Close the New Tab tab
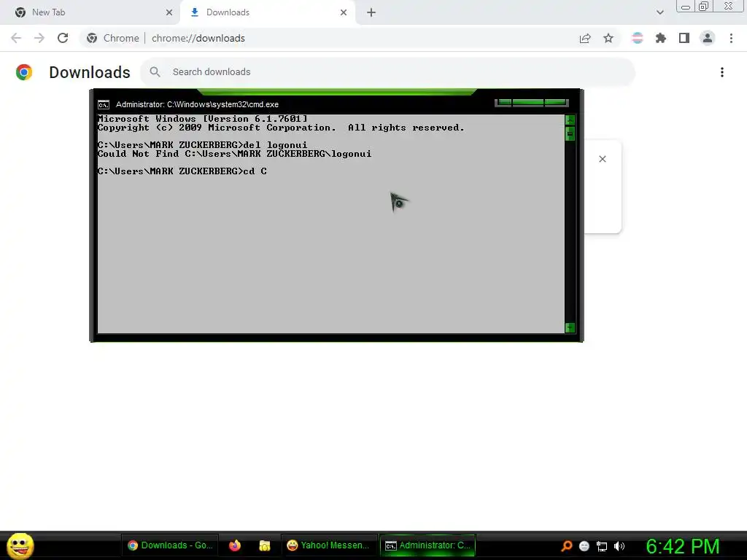Image resolution: width=747 pixels, height=560 pixels. pyautogui.click(x=169, y=12)
